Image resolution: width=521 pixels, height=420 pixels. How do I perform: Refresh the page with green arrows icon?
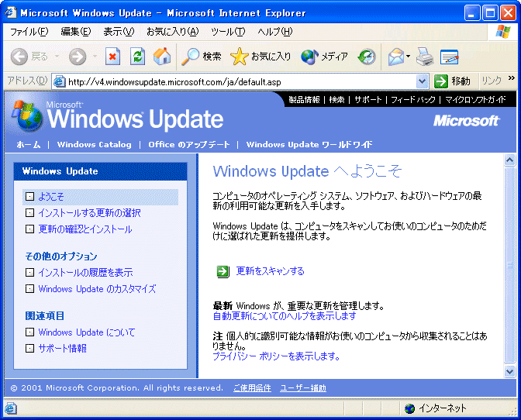point(137,57)
